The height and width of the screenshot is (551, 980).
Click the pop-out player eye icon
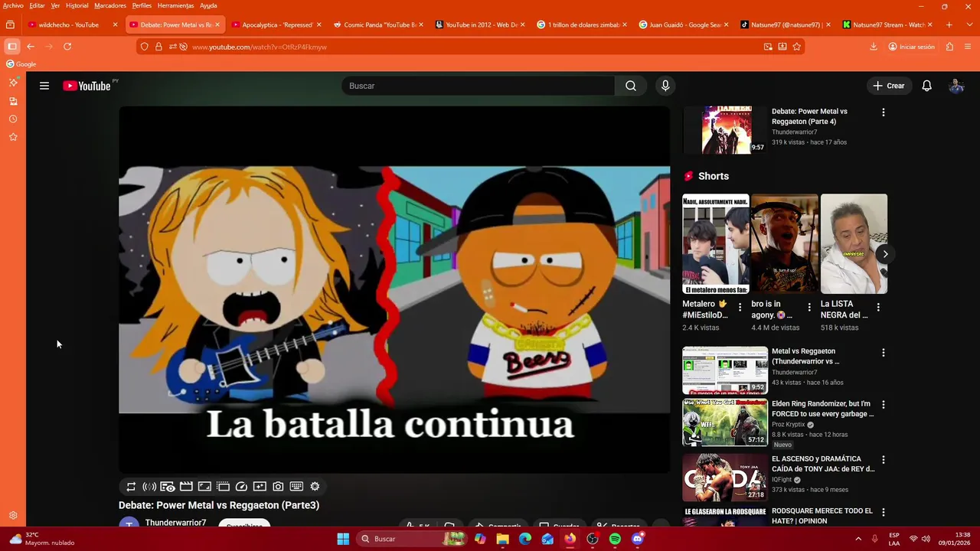[168, 487]
